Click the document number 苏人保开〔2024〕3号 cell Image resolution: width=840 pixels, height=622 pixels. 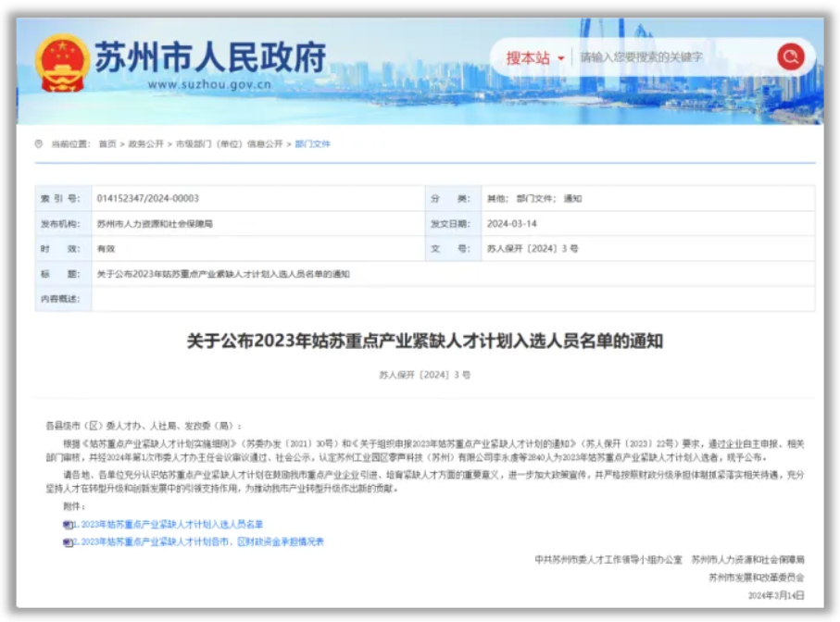[533, 249]
